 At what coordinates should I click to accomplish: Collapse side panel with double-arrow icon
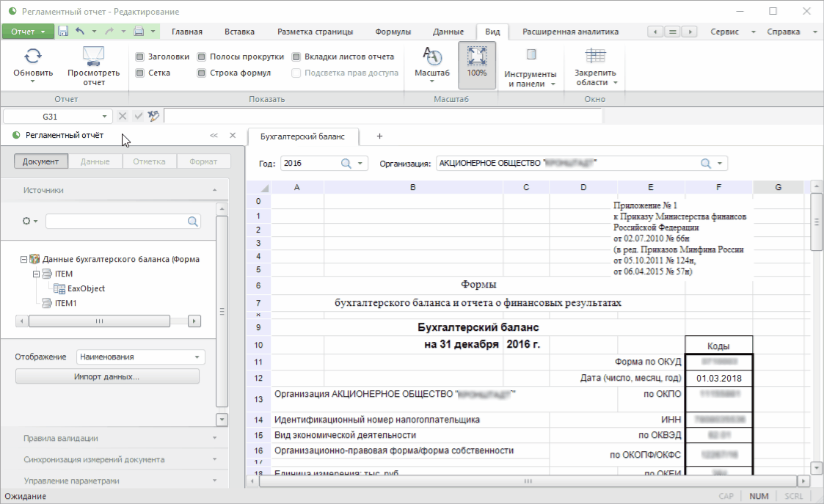(214, 136)
